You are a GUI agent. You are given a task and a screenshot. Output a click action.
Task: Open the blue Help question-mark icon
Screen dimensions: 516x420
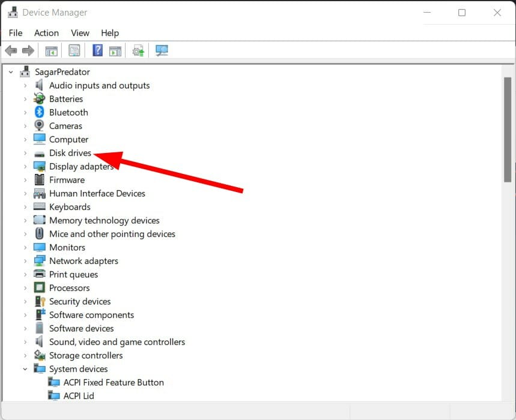[x=98, y=50]
